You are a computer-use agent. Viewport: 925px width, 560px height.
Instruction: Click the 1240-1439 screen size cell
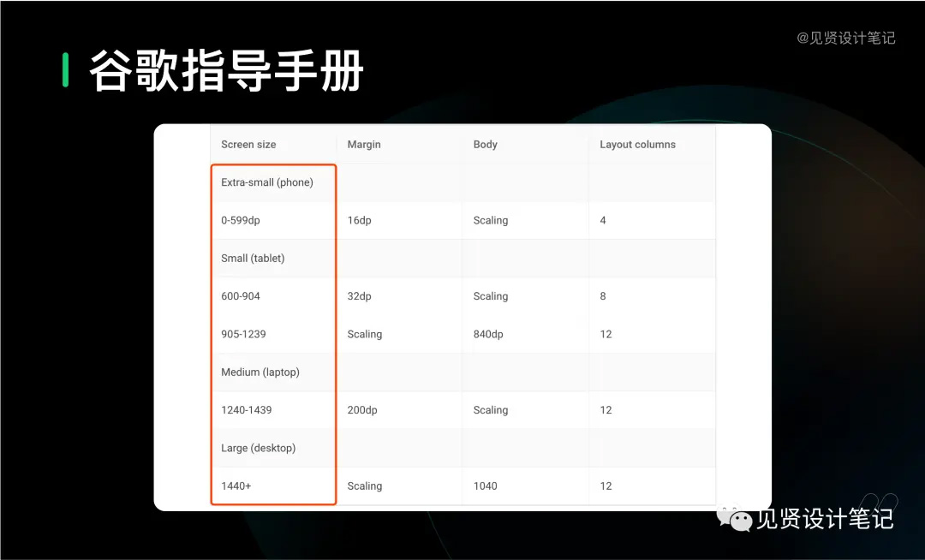click(x=247, y=409)
